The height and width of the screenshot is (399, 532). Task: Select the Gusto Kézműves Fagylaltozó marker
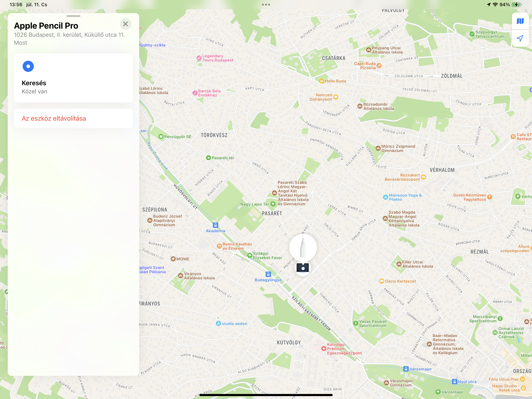(x=489, y=197)
